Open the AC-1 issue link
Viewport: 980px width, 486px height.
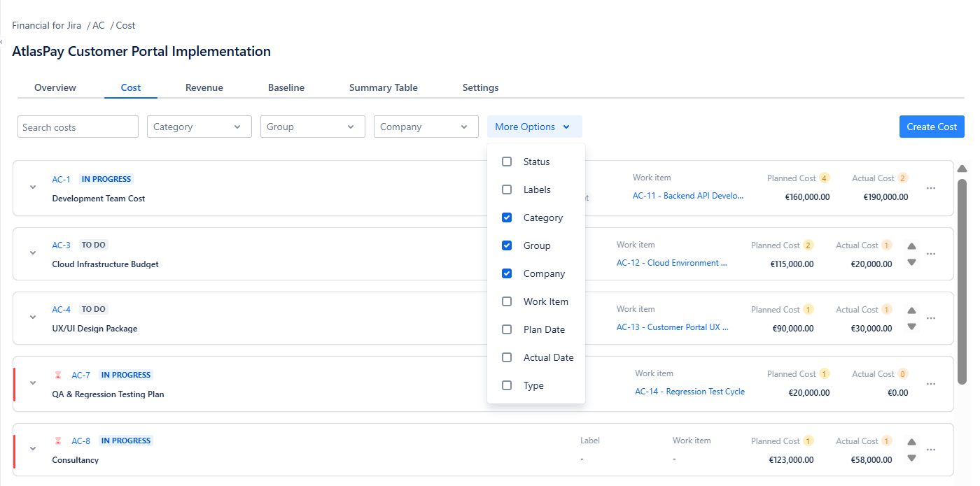(61, 179)
